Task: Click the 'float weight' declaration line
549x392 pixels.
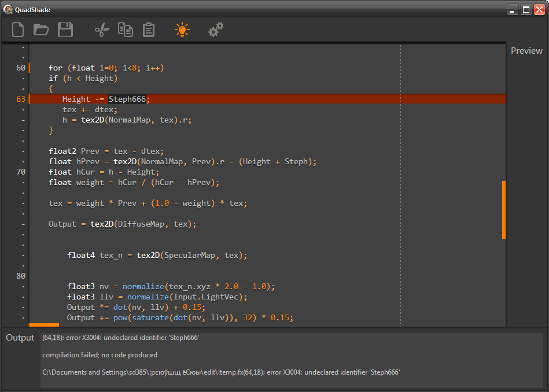Action: [134, 182]
